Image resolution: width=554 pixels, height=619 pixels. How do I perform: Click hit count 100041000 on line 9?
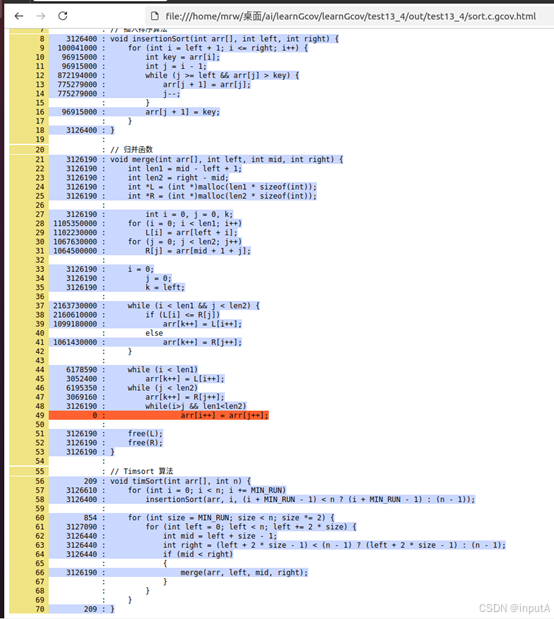click(x=77, y=48)
